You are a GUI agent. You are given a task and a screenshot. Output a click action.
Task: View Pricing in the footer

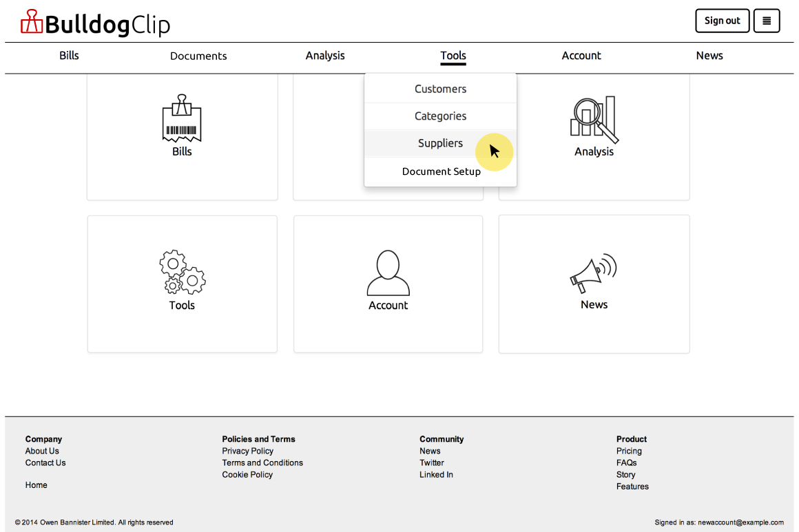coord(629,451)
